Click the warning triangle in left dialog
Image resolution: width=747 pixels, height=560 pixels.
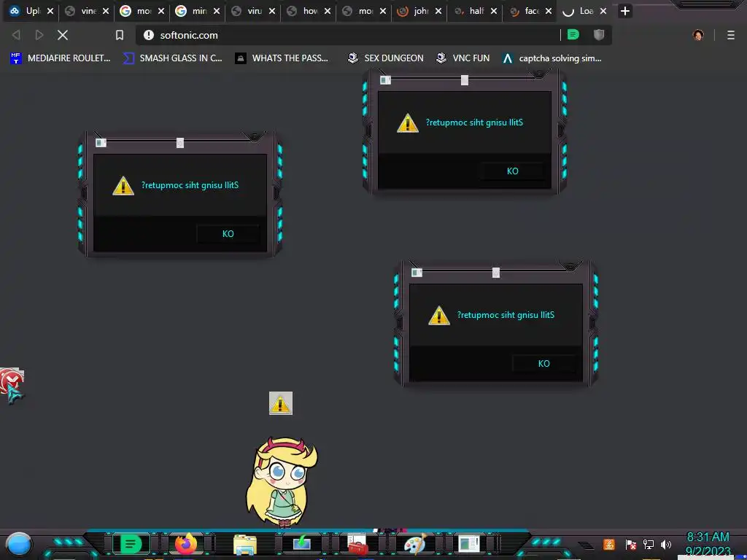(x=123, y=186)
